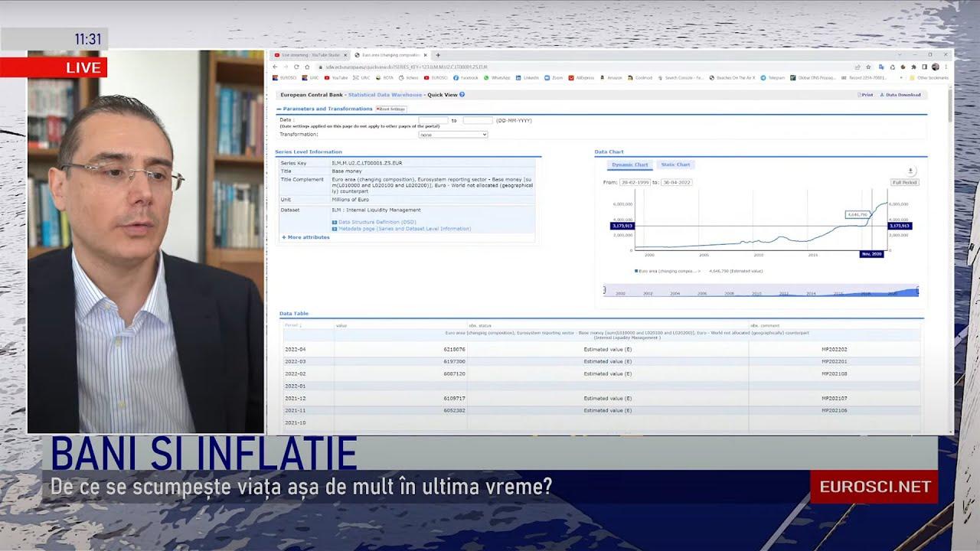Open the Quick View help question icon
This screenshot has height=551, width=980.
462,95
